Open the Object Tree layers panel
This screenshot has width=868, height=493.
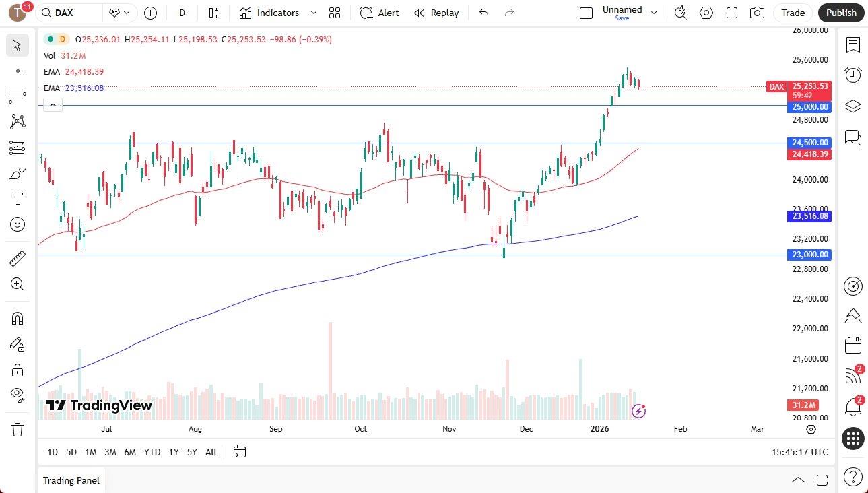click(x=853, y=106)
